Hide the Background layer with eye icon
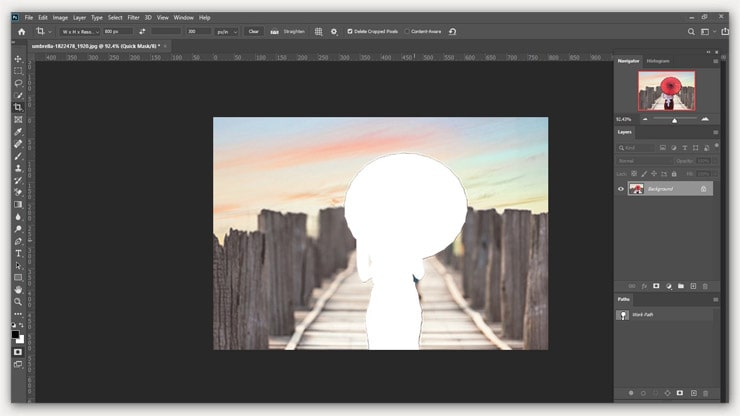Screen dimensions: 740x416 tap(621, 188)
